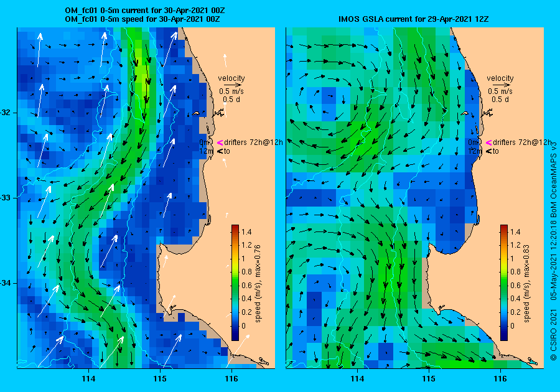Viewport: 560px width, 392px height.
Task: Click the '-32' latitude axis label
Action: tap(6, 113)
